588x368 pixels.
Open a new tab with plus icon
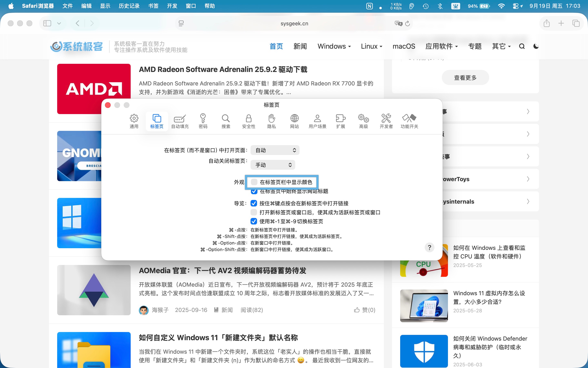click(x=561, y=23)
